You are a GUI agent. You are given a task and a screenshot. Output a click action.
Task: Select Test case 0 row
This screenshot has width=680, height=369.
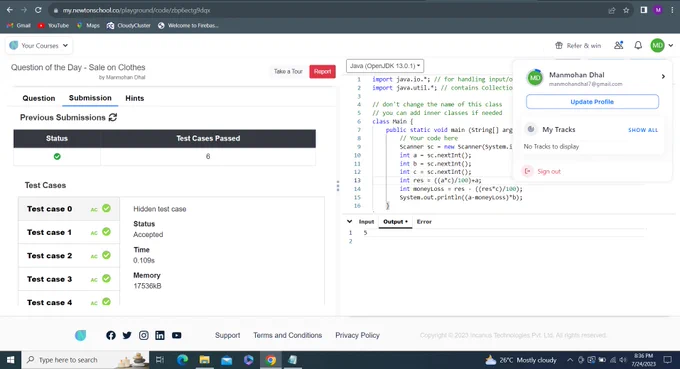click(x=69, y=209)
